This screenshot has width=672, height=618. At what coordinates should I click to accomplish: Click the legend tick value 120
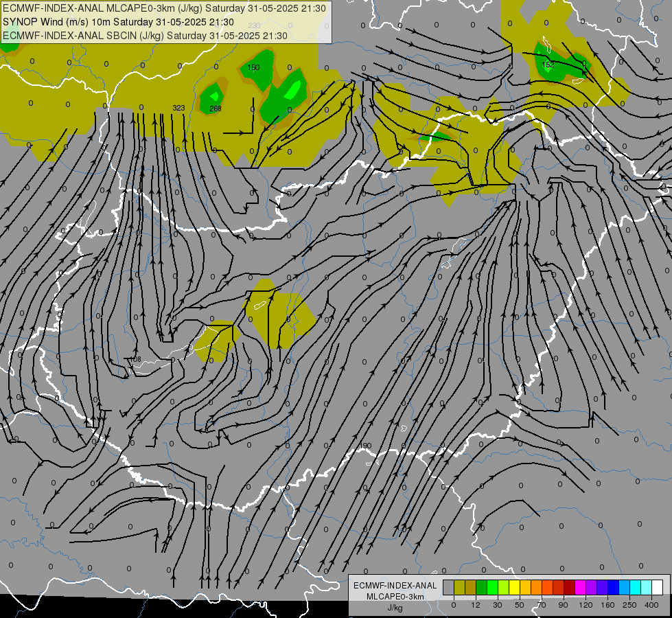point(586,605)
